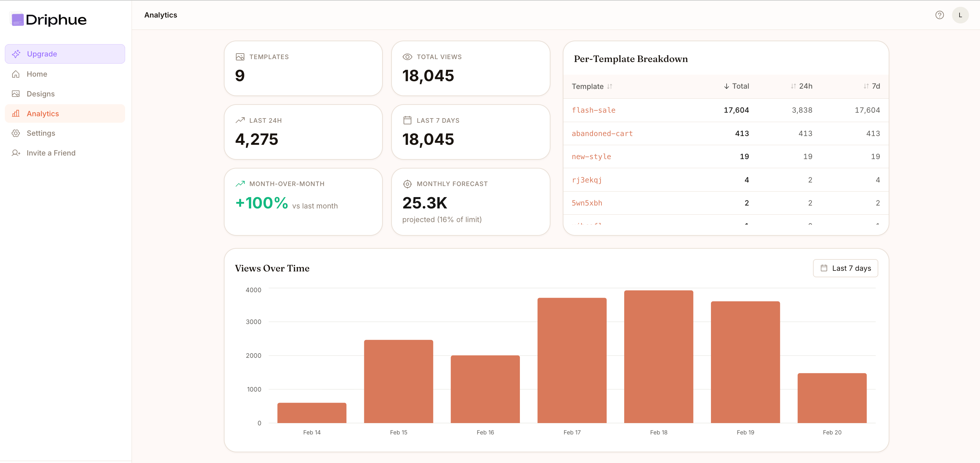Click the Feb 14 bar in chart

[312, 413]
